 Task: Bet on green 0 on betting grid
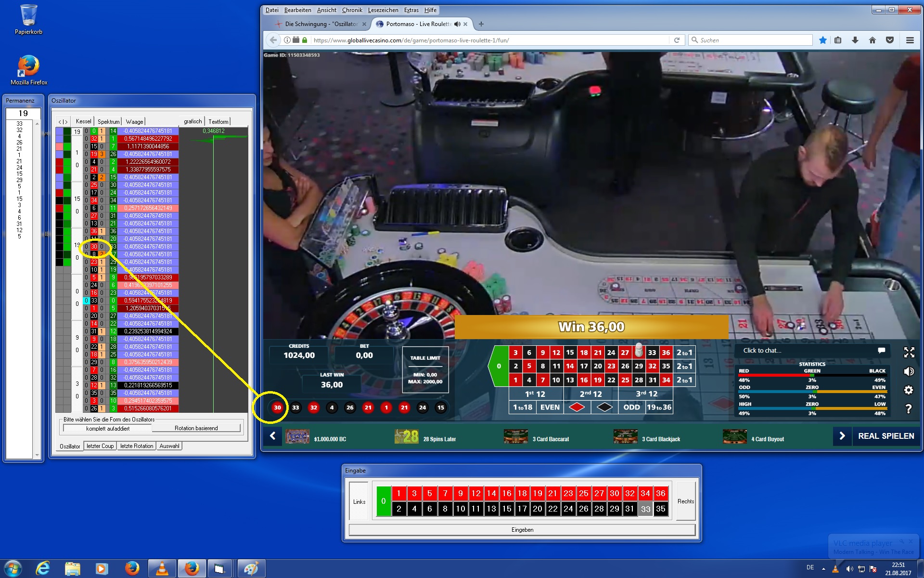(x=499, y=366)
